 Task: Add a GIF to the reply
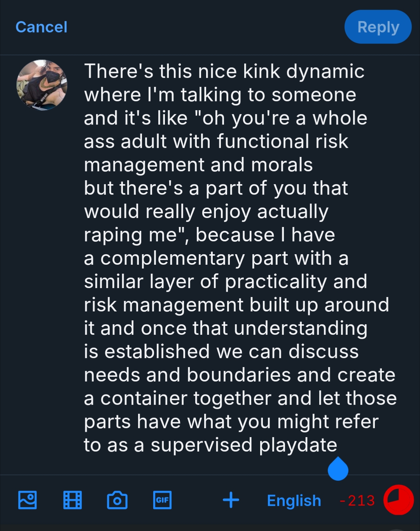pyautogui.click(x=162, y=500)
